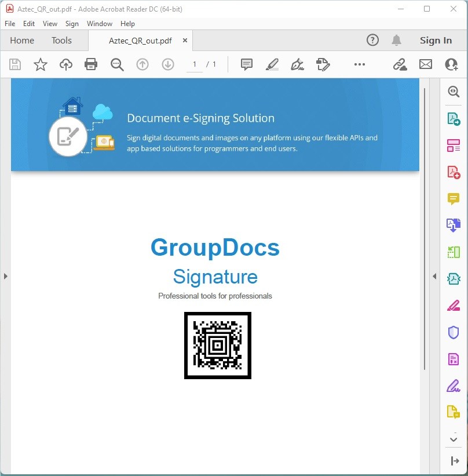Send file by email envelope icon
This screenshot has width=468, height=476.
pyautogui.click(x=426, y=64)
